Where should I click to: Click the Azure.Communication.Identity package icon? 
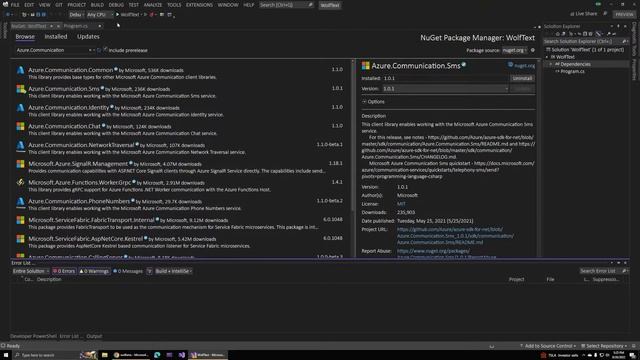[20, 108]
